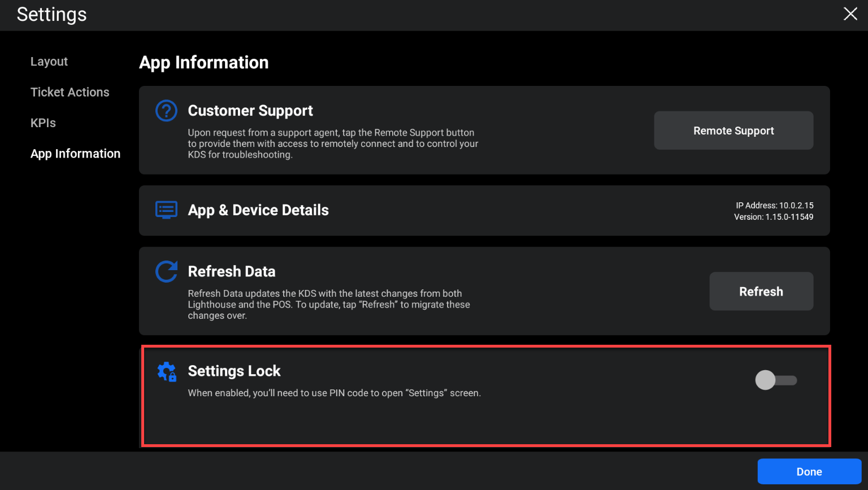Viewport: 868px width, 490px height.
Task: Click the App & Device Details monitor icon
Action: [x=166, y=210]
